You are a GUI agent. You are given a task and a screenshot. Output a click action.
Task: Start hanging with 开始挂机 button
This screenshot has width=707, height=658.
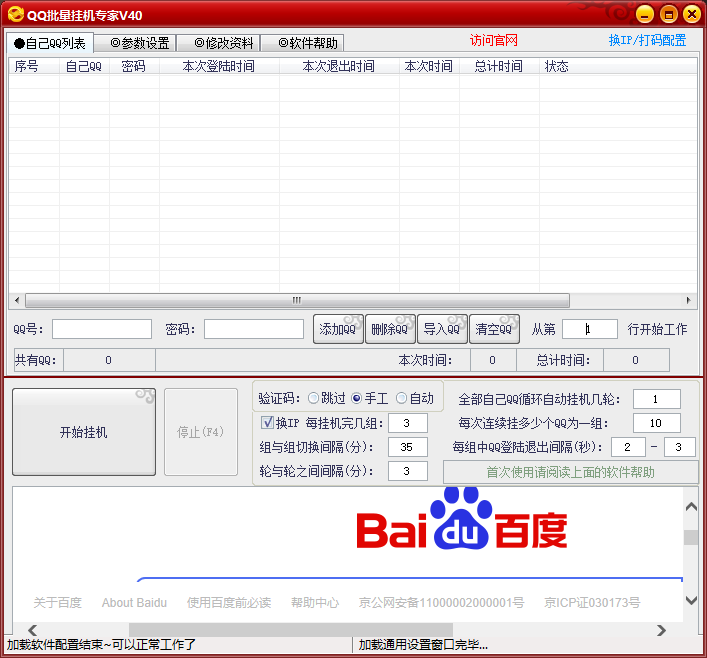pyautogui.click(x=84, y=432)
